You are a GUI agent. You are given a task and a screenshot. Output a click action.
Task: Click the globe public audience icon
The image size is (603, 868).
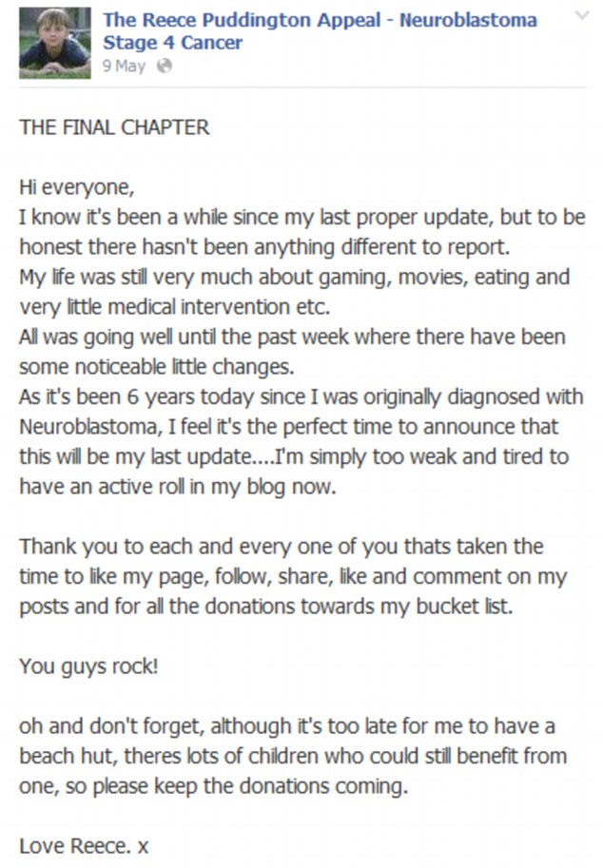(x=165, y=67)
